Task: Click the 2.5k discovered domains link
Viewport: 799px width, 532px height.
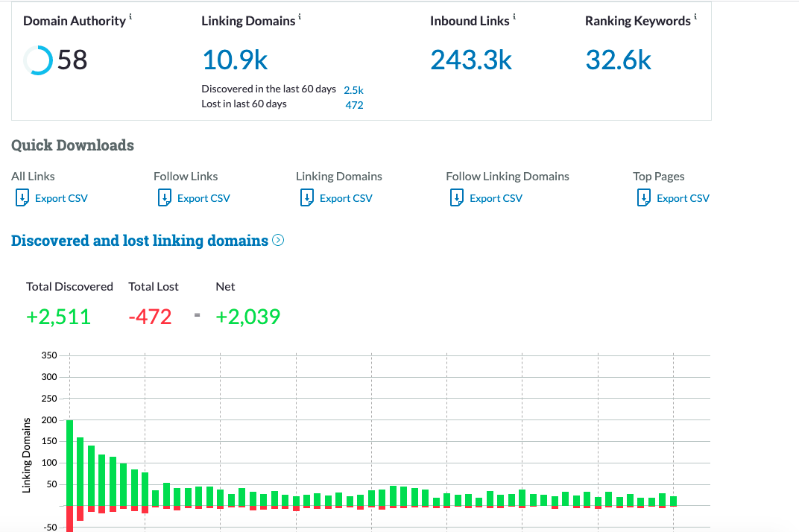Action: pos(353,89)
